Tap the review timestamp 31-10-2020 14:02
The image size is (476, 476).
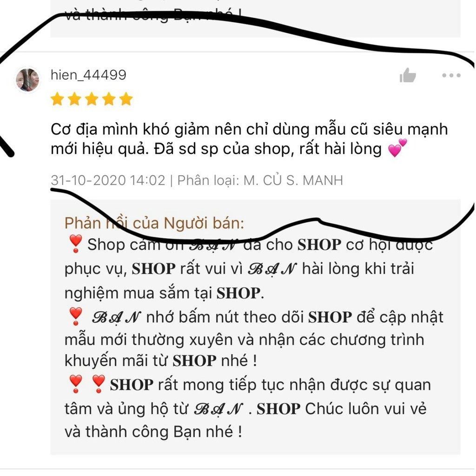[x=108, y=180]
